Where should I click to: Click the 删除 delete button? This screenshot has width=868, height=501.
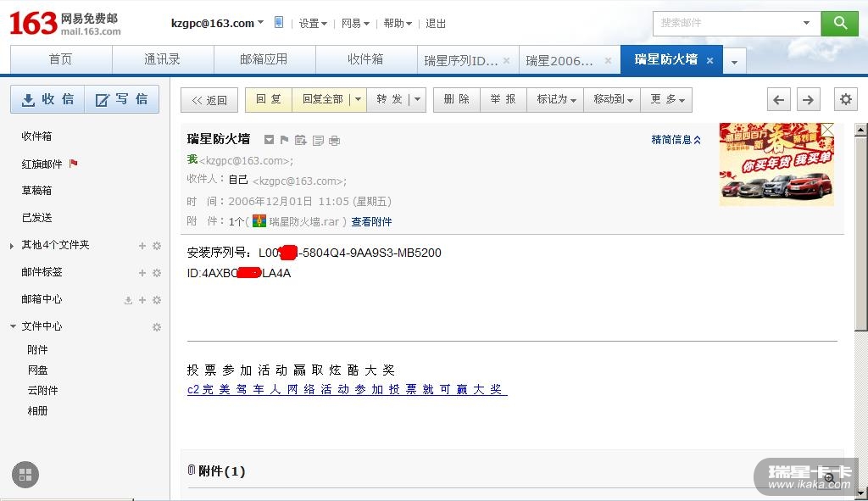457,100
